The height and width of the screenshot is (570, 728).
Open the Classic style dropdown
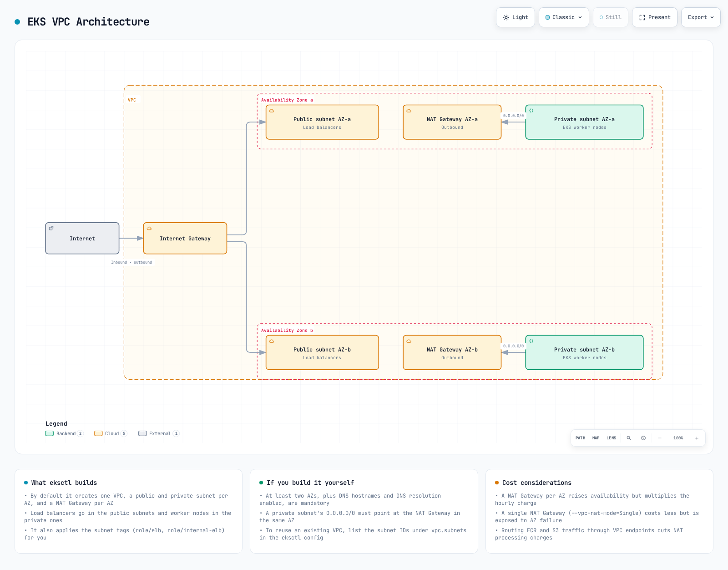pyautogui.click(x=564, y=17)
